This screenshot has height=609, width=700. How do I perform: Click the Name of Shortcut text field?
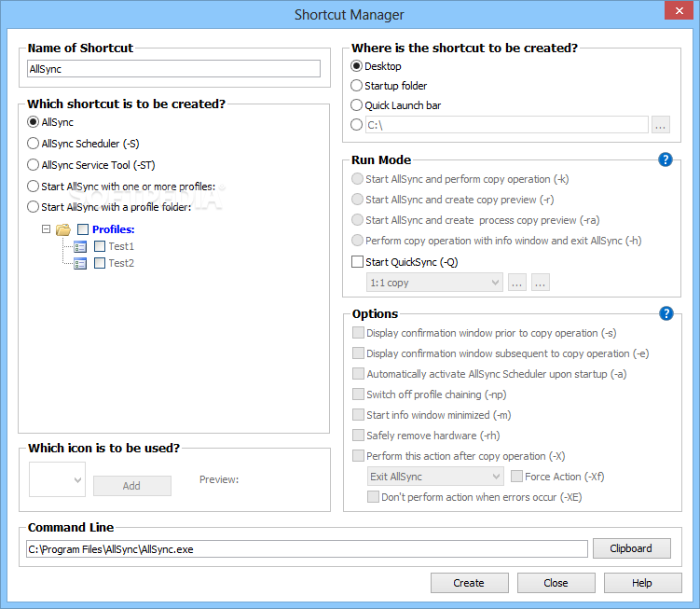(173, 69)
